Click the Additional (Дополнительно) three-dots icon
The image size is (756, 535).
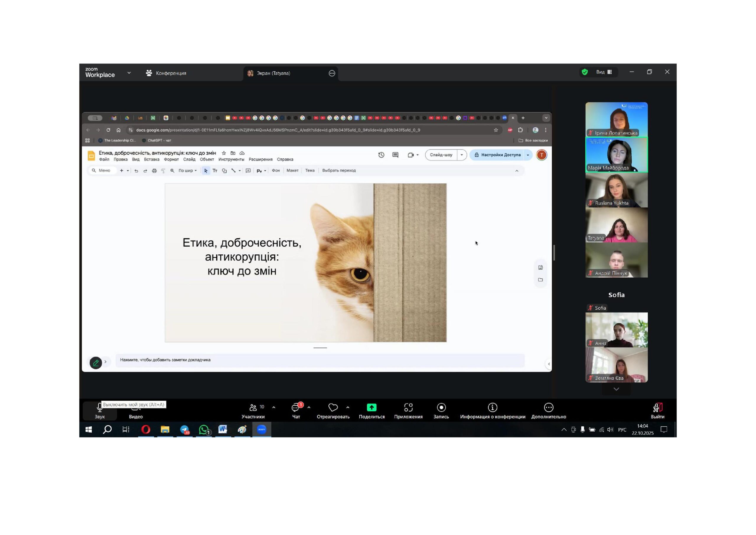549,407
